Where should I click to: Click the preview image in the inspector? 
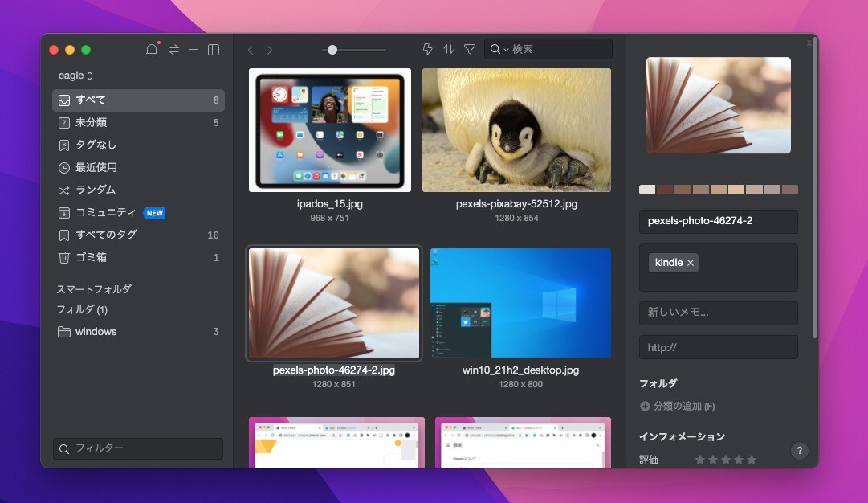(x=719, y=105)
